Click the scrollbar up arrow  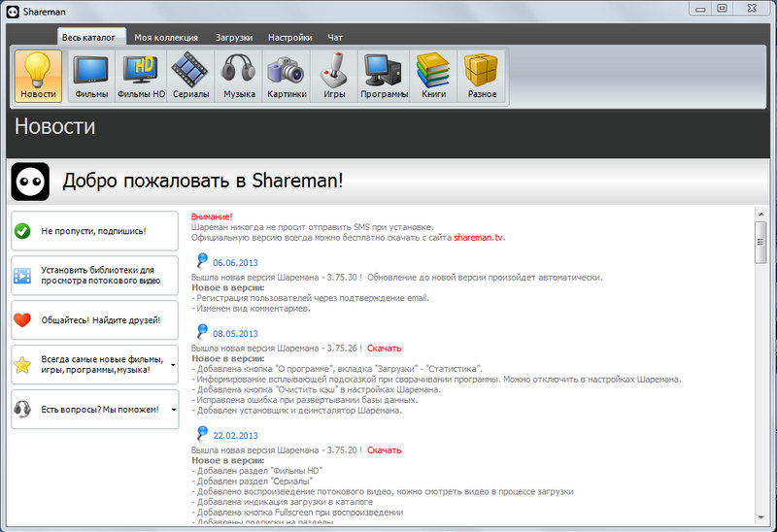tap(760, 214)
